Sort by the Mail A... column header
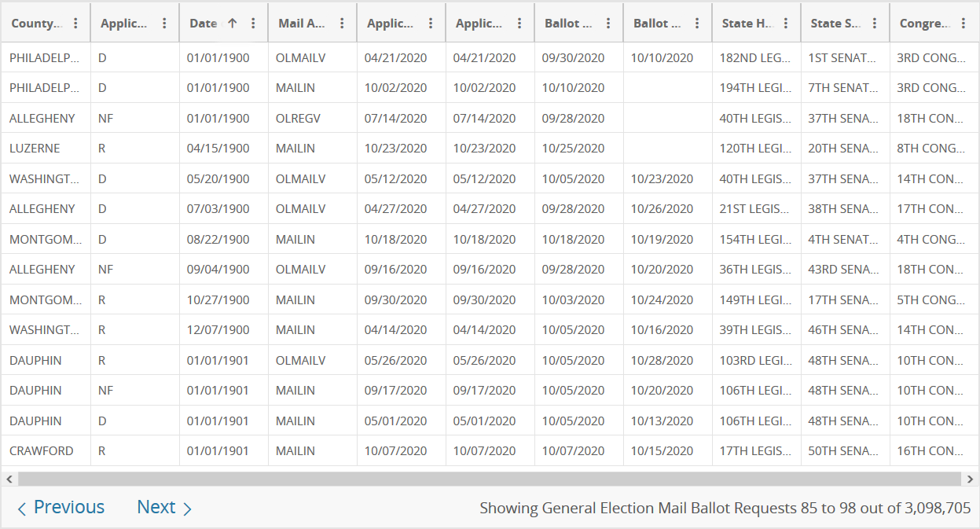Screen dimensions: 980x529 pos(301,24)
